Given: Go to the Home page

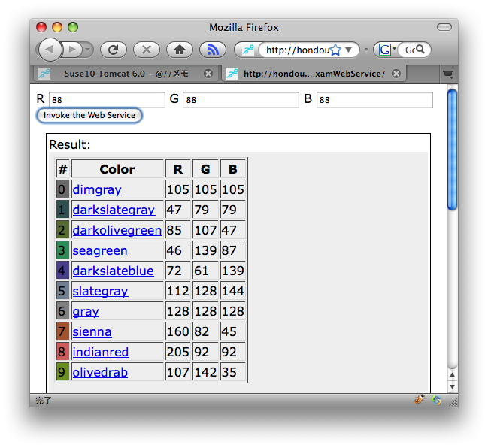Looking at the screenshot, I should pos(180,50).
